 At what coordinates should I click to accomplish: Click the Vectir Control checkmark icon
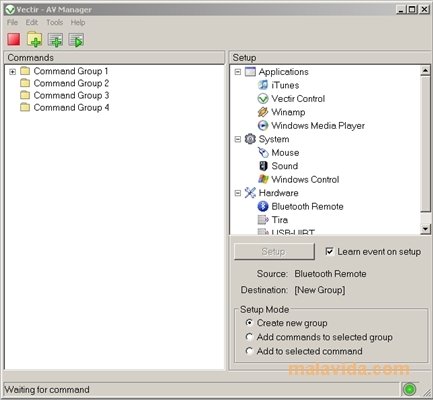[263, 99]
